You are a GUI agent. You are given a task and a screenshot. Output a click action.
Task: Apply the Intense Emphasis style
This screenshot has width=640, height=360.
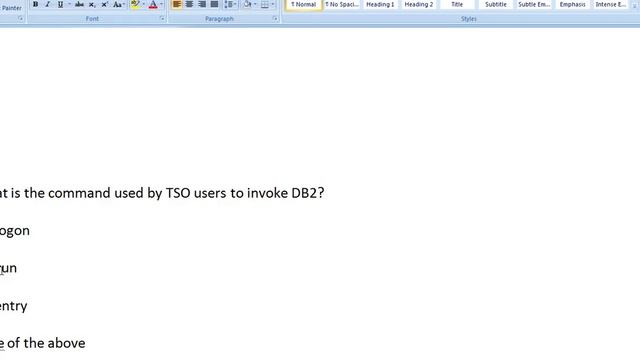pyautogui.click(x=611, y=4)
